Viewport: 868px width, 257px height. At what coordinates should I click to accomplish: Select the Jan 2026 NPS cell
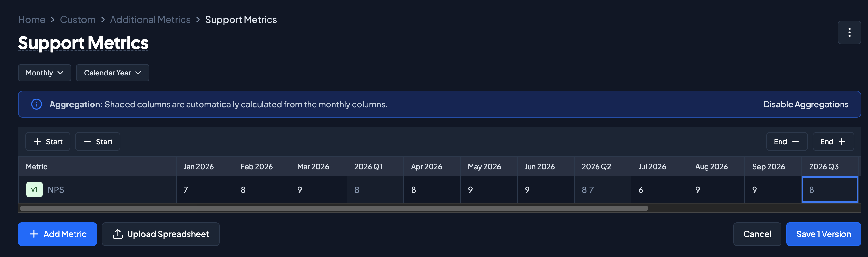coord(204,190)
